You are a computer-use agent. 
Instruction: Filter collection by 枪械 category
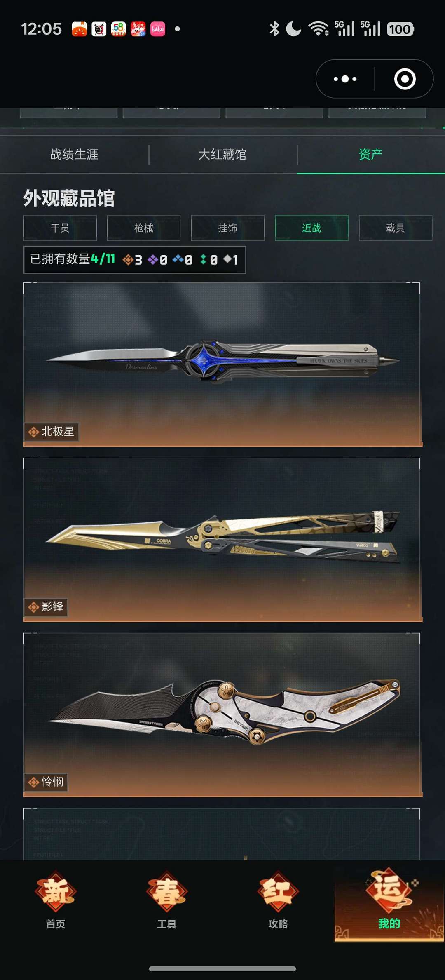pos(144,228)
